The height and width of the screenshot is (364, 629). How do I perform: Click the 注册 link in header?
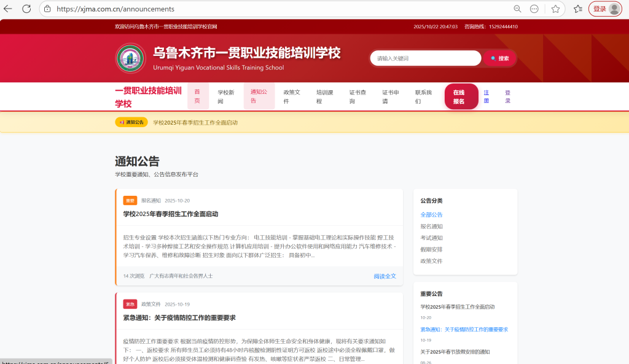click(x=486, y=96)
